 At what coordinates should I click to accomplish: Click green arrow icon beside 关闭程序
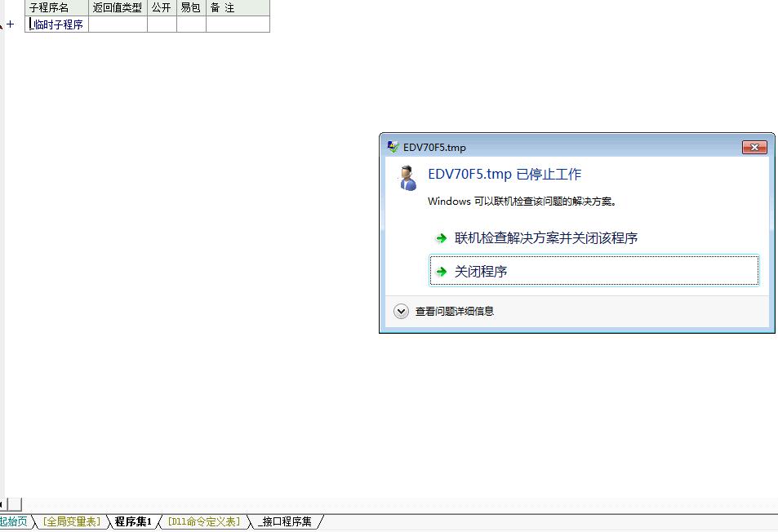tap(441, 271)
